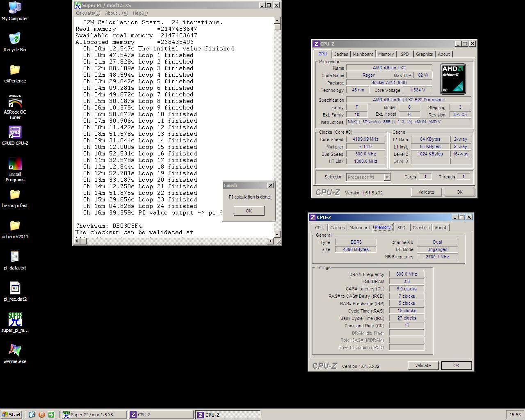Click the Core Voltage 1.584 V value

coord(418,90)
